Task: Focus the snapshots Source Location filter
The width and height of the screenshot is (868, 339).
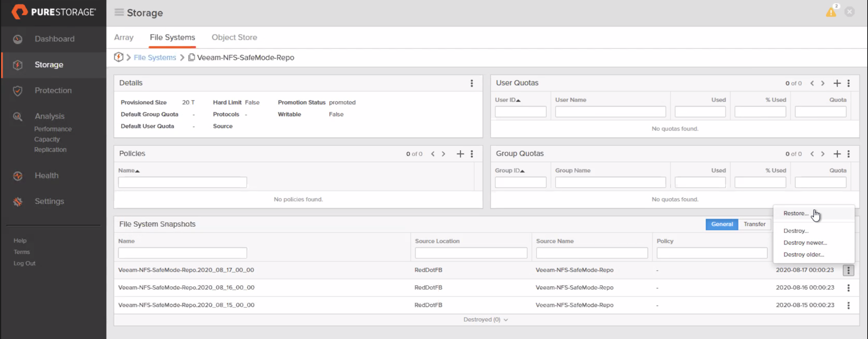Action: [x=471, y=253]
